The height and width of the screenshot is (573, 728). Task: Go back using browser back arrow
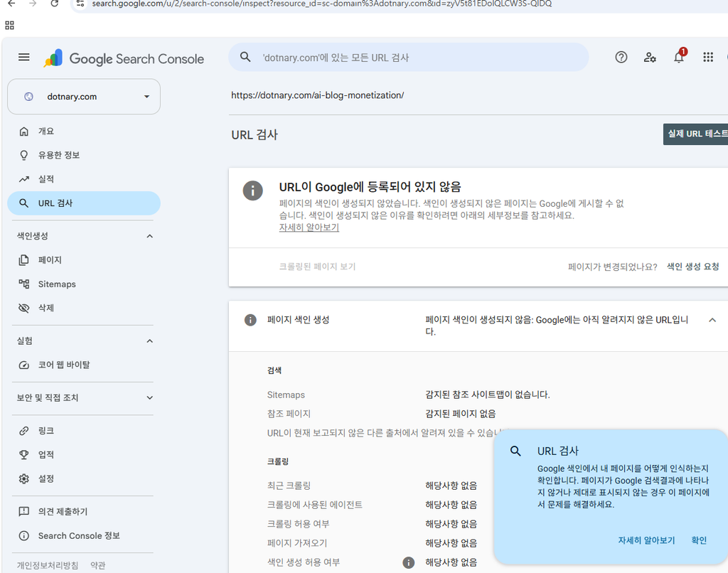[11, 4]
